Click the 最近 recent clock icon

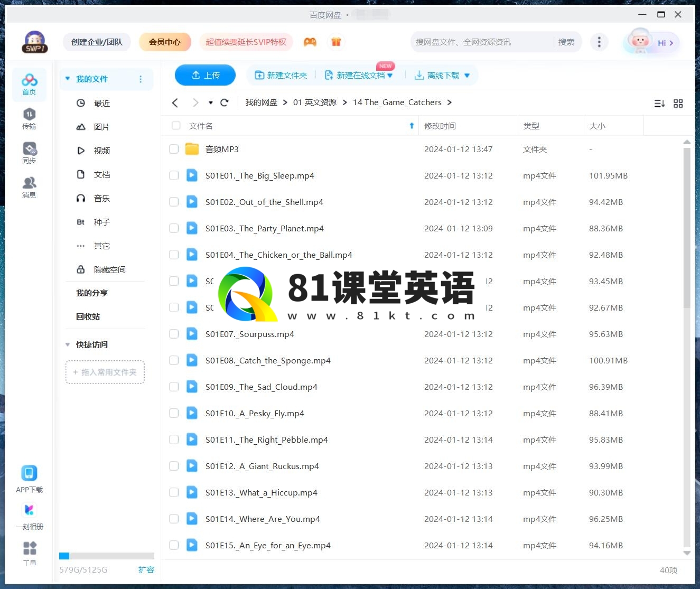click(x=81, y=103)
